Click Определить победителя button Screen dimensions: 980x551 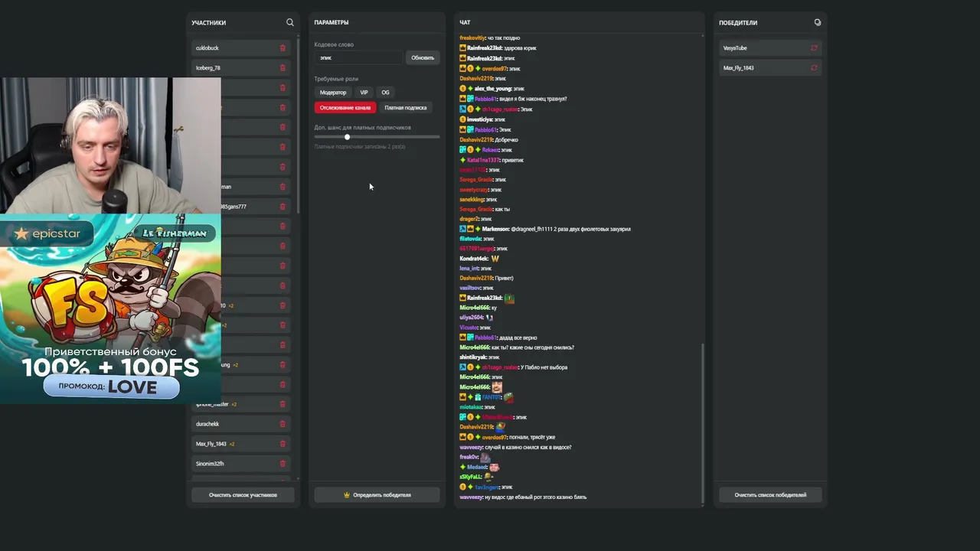pos(377,495)
